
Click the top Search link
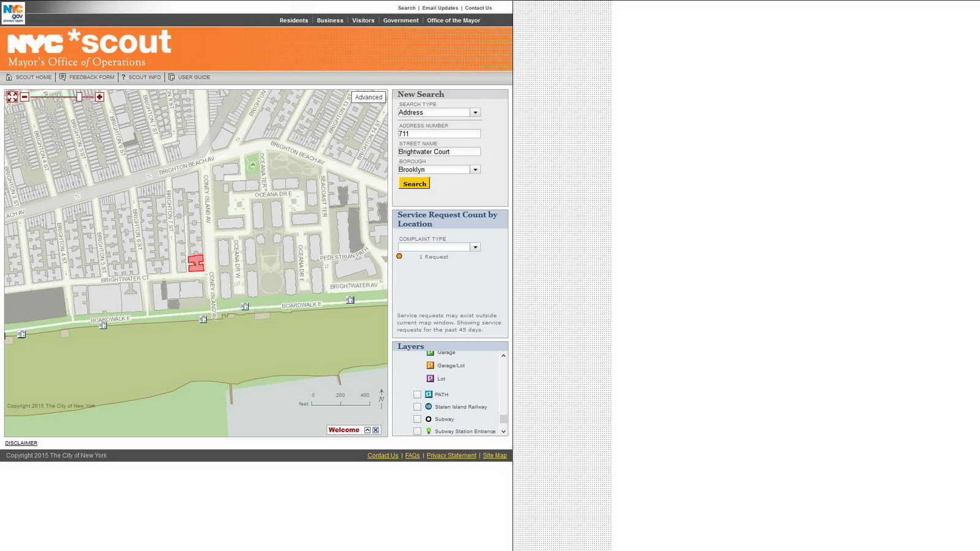click(407, 8)
